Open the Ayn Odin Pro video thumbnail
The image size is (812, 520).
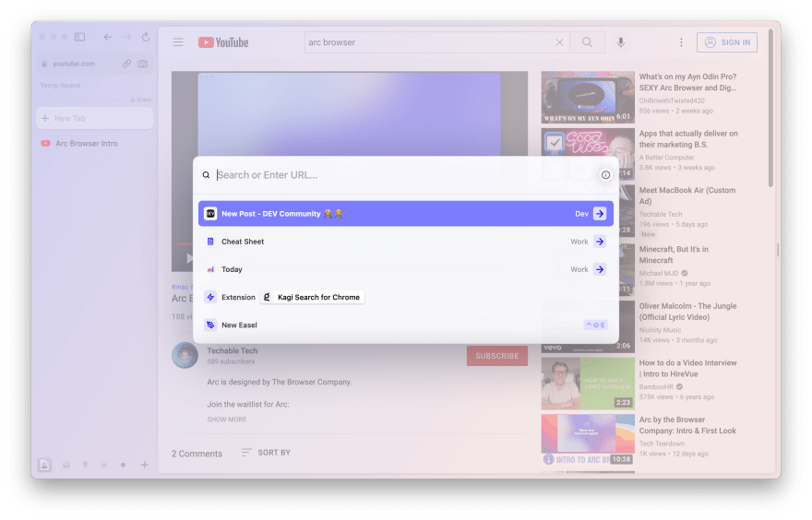(588, 98)
